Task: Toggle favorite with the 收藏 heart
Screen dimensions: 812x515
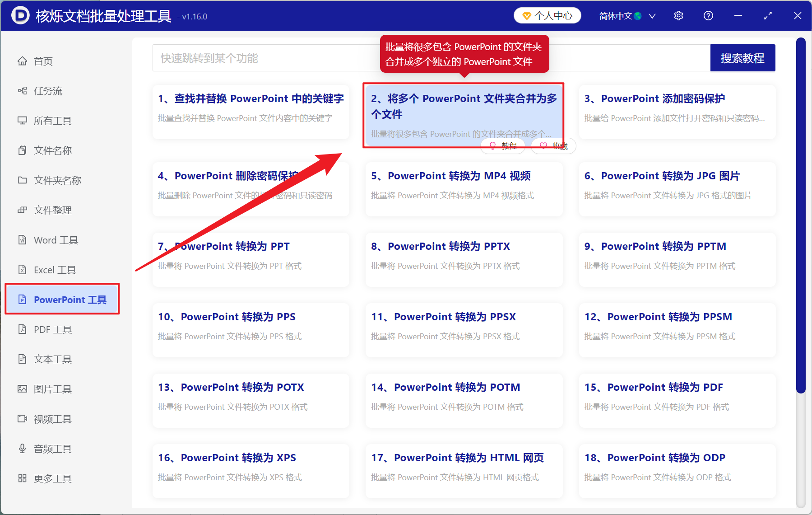Action: (552, 145)
